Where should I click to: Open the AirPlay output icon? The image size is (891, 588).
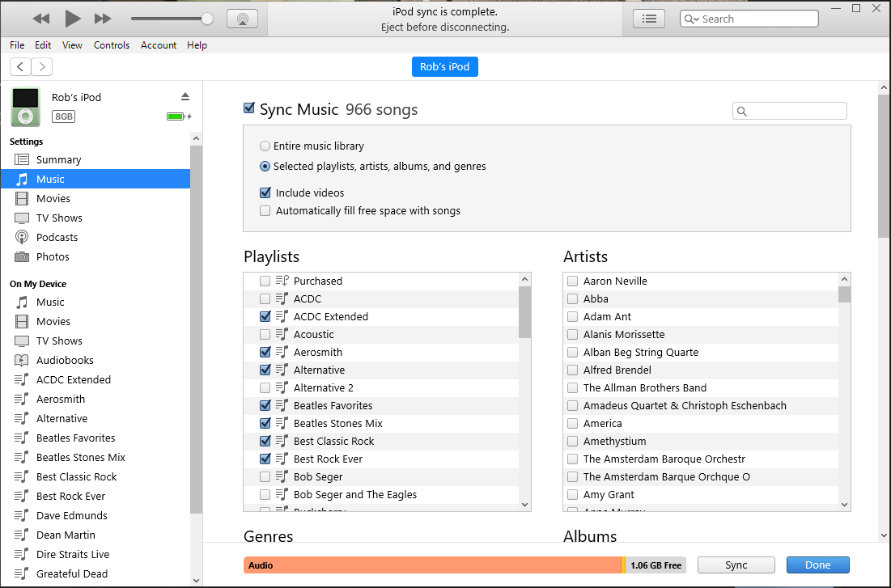click(x=243, y=19)
